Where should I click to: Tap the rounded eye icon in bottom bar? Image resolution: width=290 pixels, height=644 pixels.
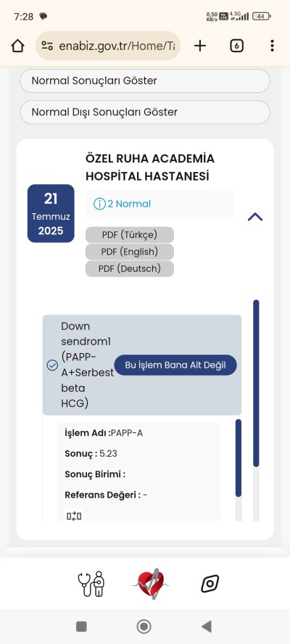pos(210,584)
